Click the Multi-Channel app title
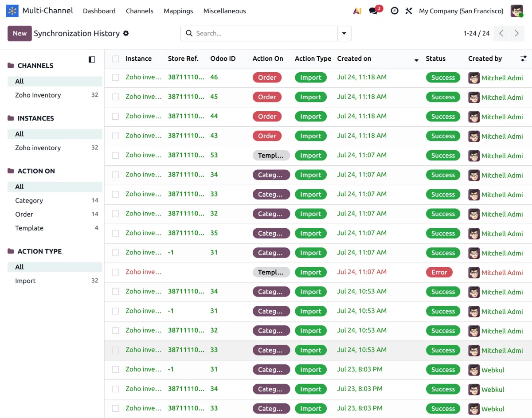Viewport: 532px width, 418px height. (48, 11)
